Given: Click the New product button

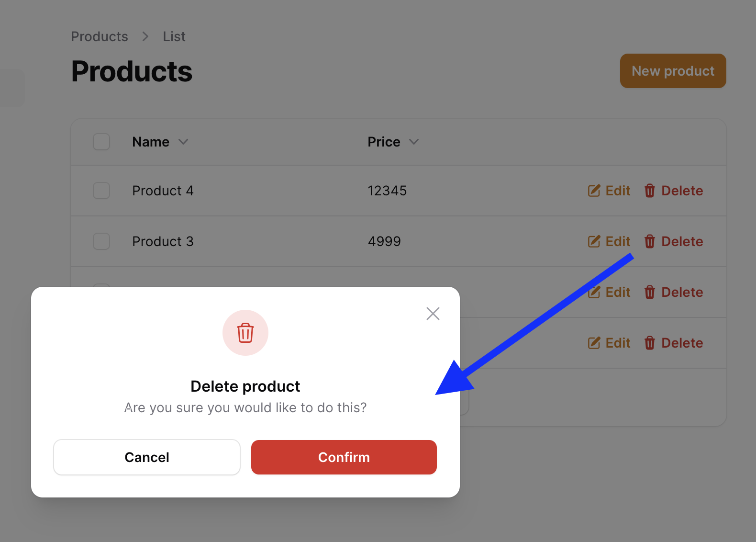Looking at the screenshot, I should tap(673, 71).
